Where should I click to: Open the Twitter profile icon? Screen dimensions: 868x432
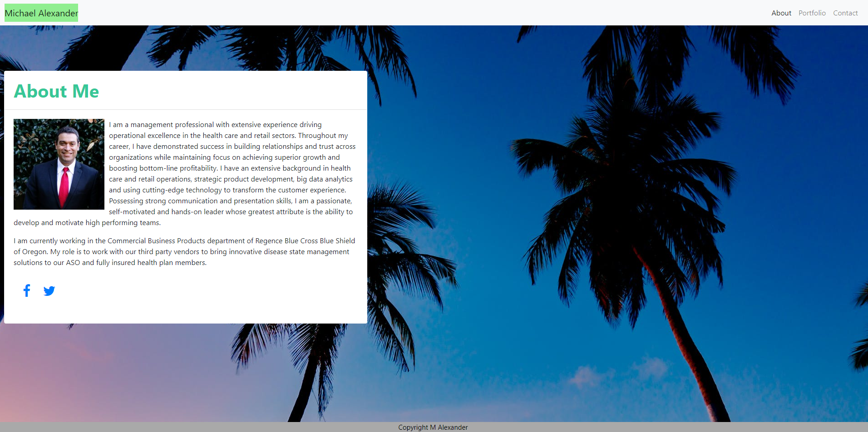click(x=49, y=291)
